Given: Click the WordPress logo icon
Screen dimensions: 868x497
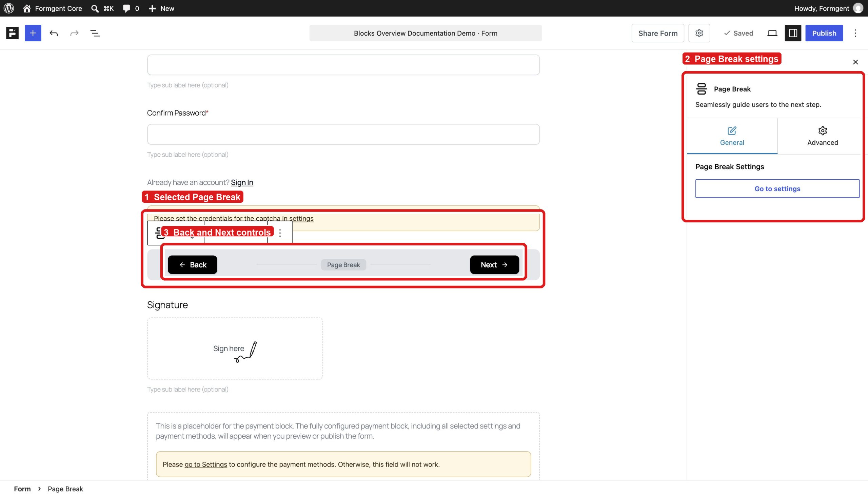Looking at the screenshot, I should [8, 8].
